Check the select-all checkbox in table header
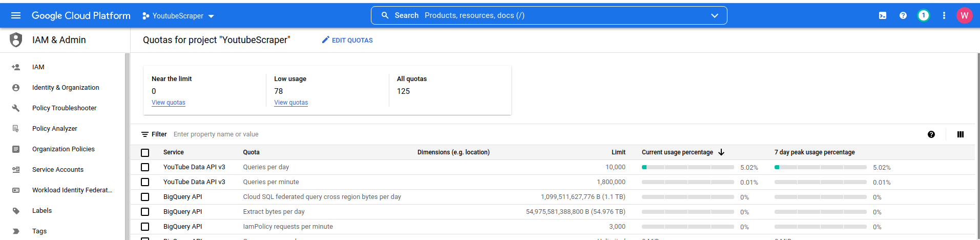This screenshot has height=240, width=980. point(145,153)
